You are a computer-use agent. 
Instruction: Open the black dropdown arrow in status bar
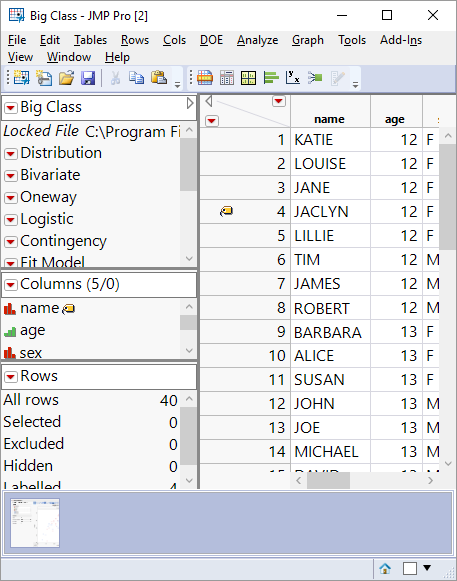(427, 567)
